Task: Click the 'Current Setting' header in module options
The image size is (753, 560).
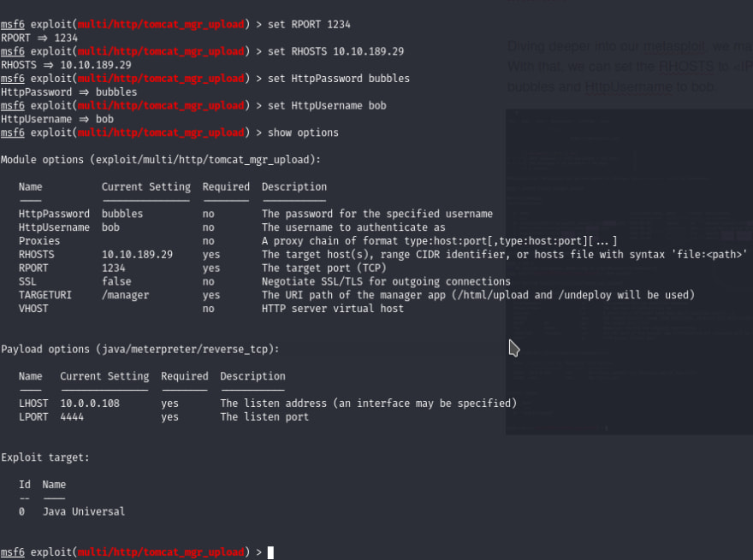Action: pyautogui.click(x=146, y=187)
